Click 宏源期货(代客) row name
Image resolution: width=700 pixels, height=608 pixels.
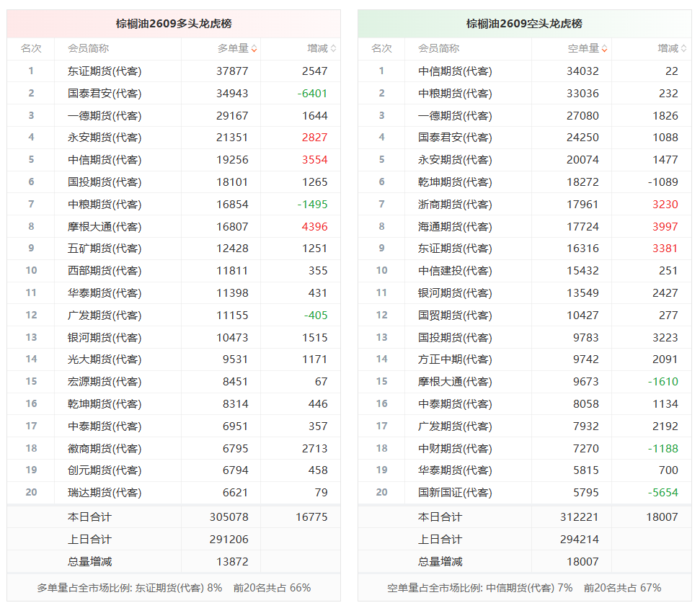tap(105, 383)
